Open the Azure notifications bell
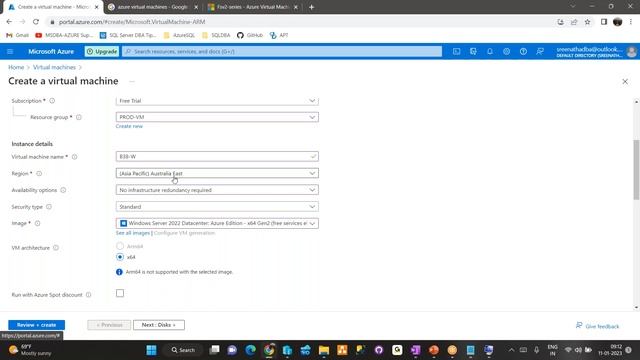640x360 pixels. [x=490, y=51]
